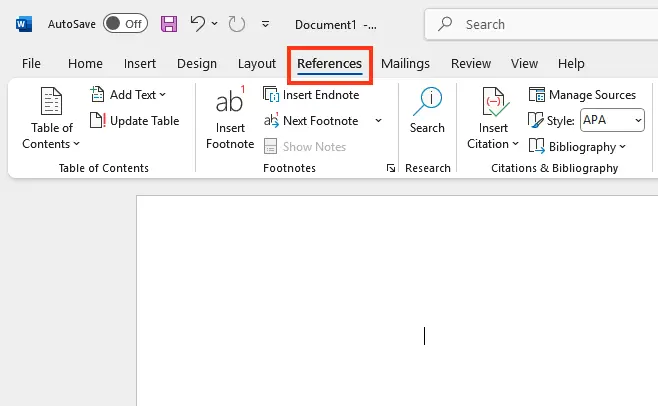The width and height of the screenshot is (658, 406).
Task: Open the Customize Quick Access Toolbar arrow
Action: [x=265, y=23]
